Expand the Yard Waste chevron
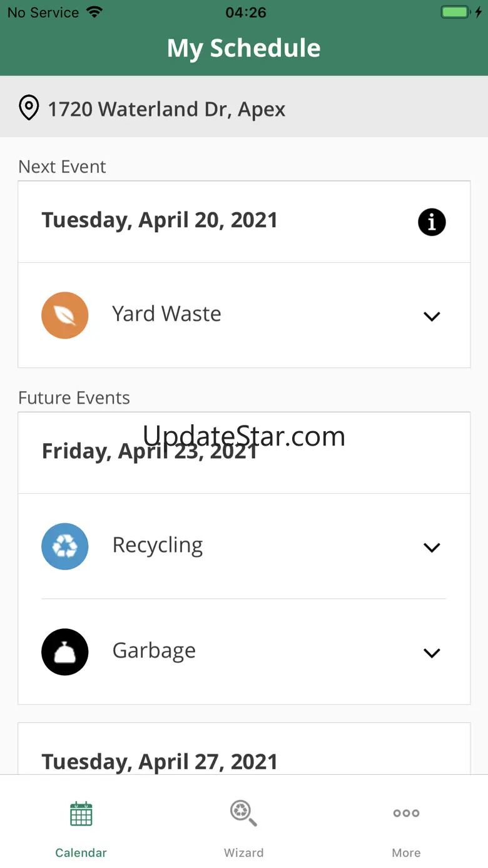This screenshot has height=868, width=488. 432,317
